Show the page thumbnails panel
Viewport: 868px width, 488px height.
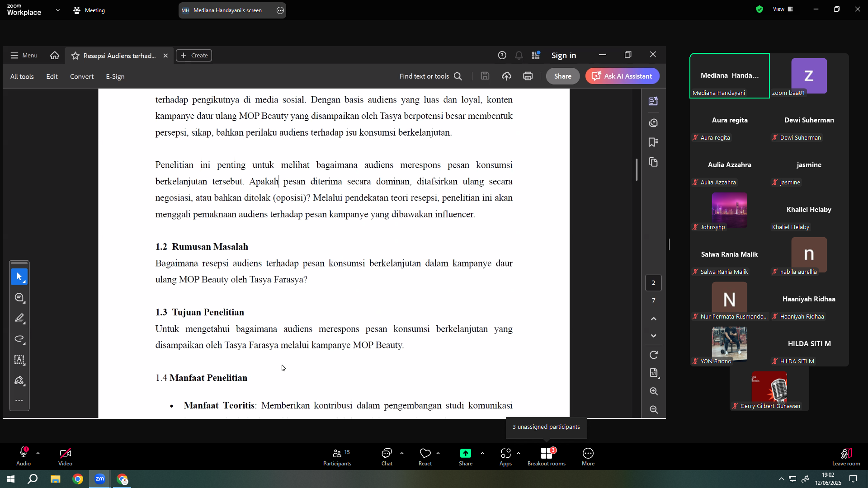[653, 162]
